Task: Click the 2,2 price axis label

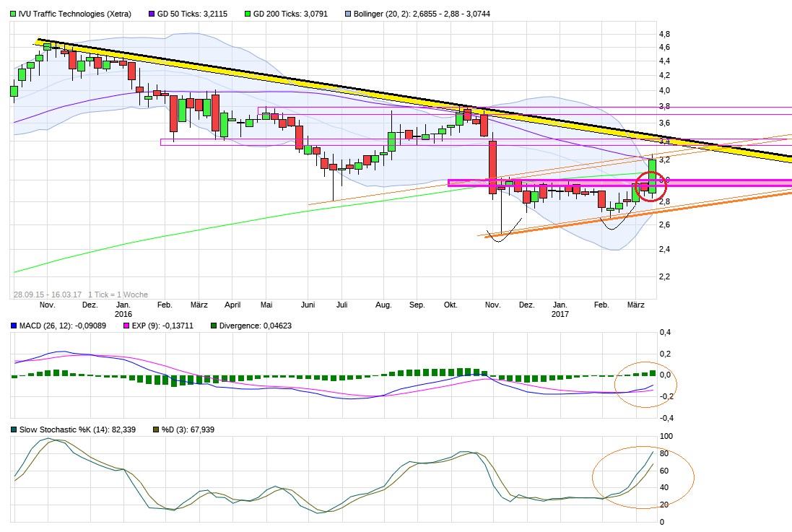Action: (665, 277)
